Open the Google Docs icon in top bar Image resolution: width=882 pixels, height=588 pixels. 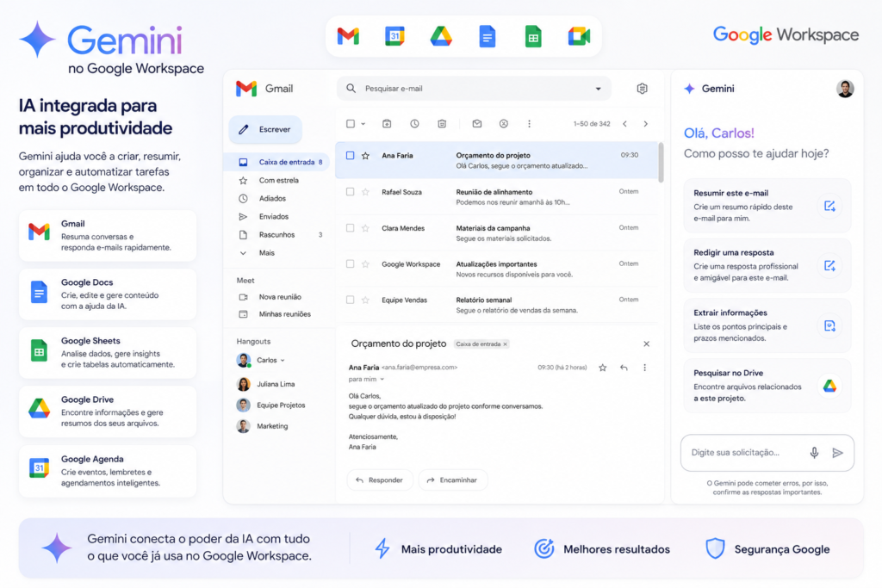(488, 36)
